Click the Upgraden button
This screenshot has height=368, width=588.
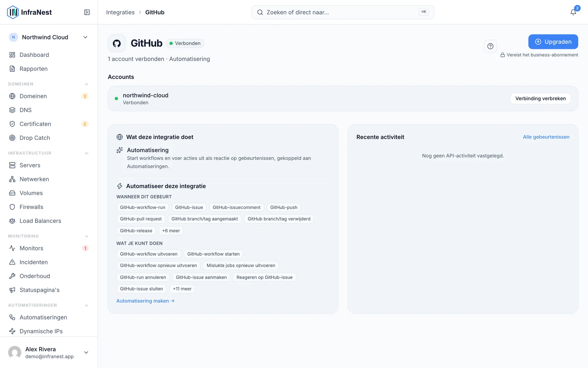(553, 42)
